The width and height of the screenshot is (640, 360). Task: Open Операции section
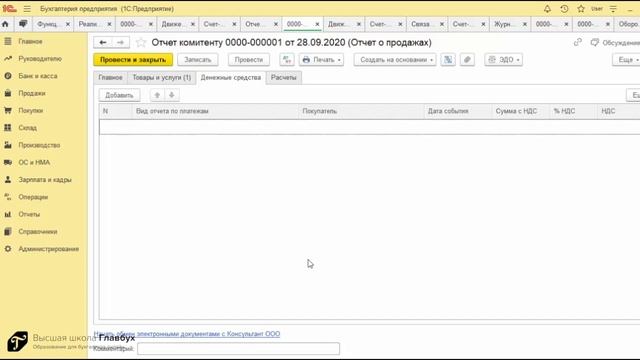pos(33,197)
